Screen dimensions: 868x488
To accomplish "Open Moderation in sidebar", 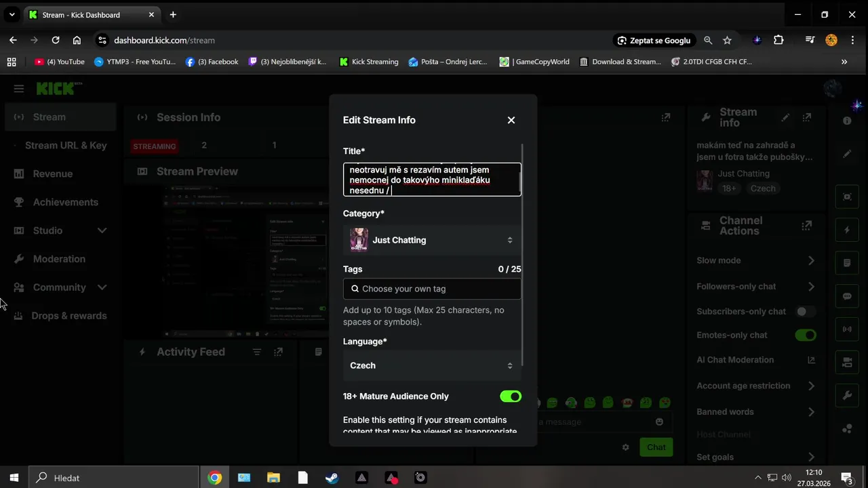I will (59, 259).
